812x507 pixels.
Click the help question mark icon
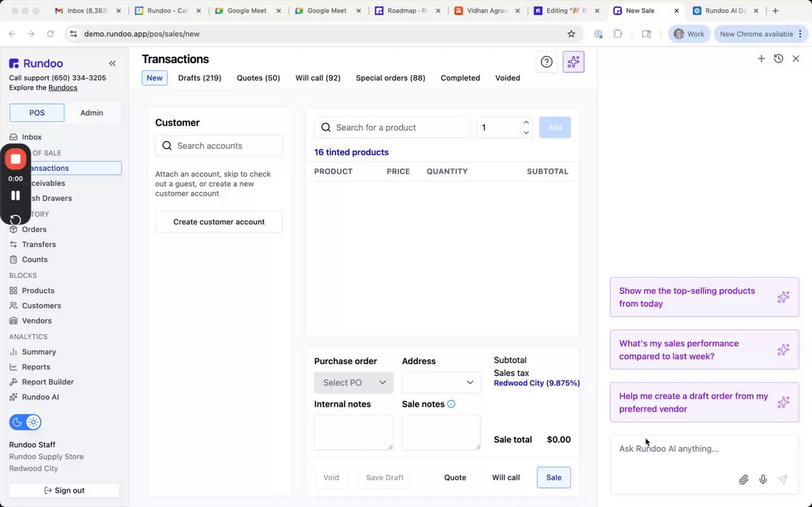(x=546, y=62)
